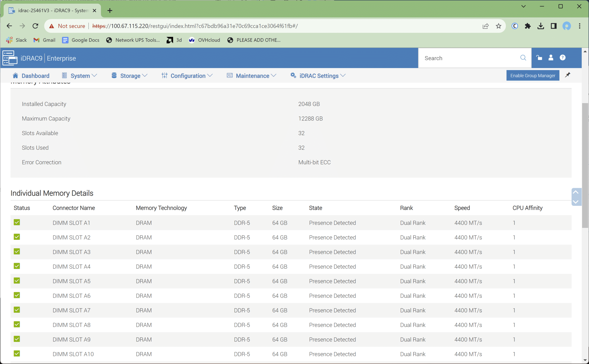Click the search icon in top bar
The height and width of the screenshot is (364, 589).
[x=524, y=58]
